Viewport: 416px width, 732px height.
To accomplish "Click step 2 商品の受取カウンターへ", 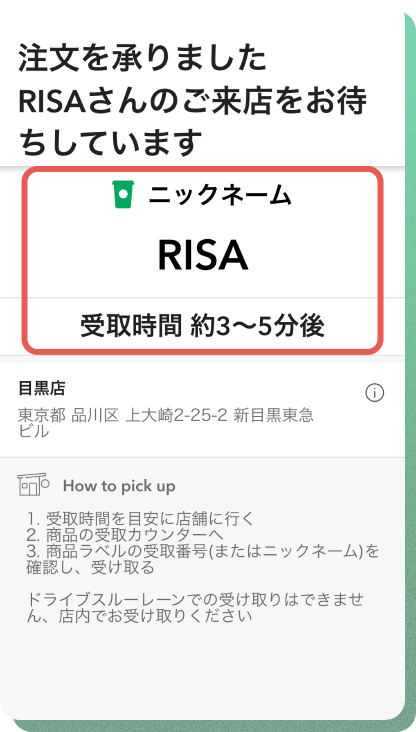I will pos(125,535).
